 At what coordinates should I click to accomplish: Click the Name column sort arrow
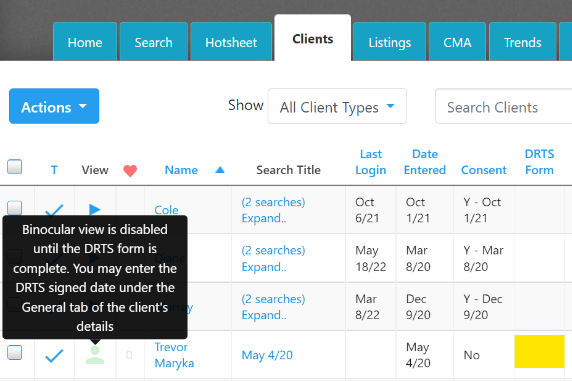coord(220,170)
